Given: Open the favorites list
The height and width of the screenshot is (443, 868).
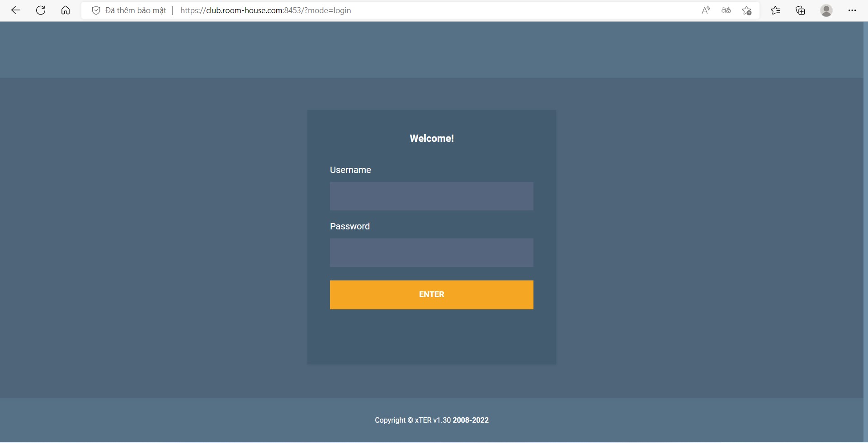Looking at the screenshot, I should point(775,10).
